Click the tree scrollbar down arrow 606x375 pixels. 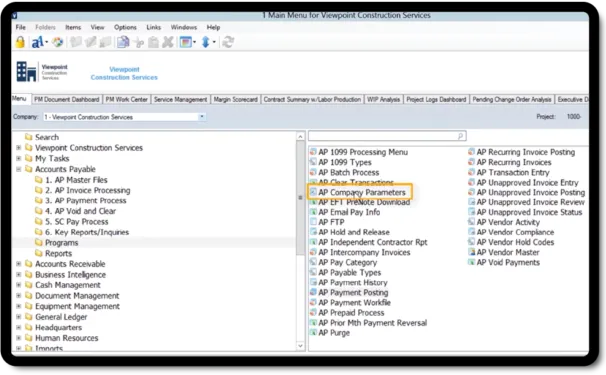click(x=300, y=346)
